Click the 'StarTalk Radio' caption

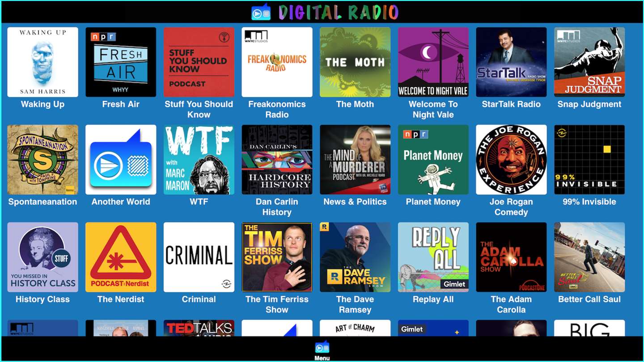click(511, 104)
